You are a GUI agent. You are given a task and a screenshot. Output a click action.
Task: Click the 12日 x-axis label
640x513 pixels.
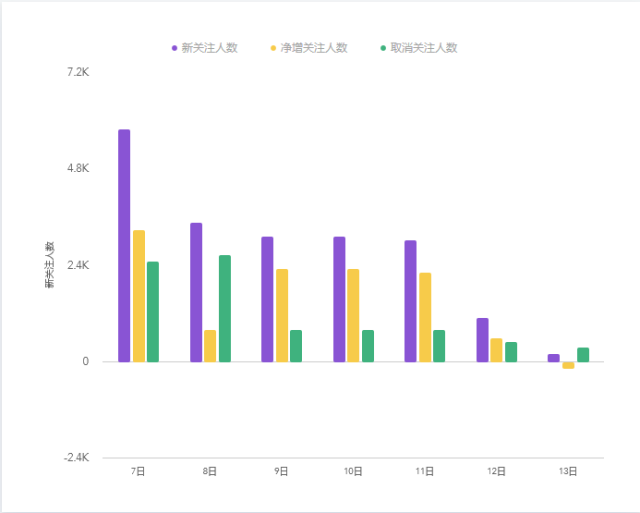(x=496, y=471)
